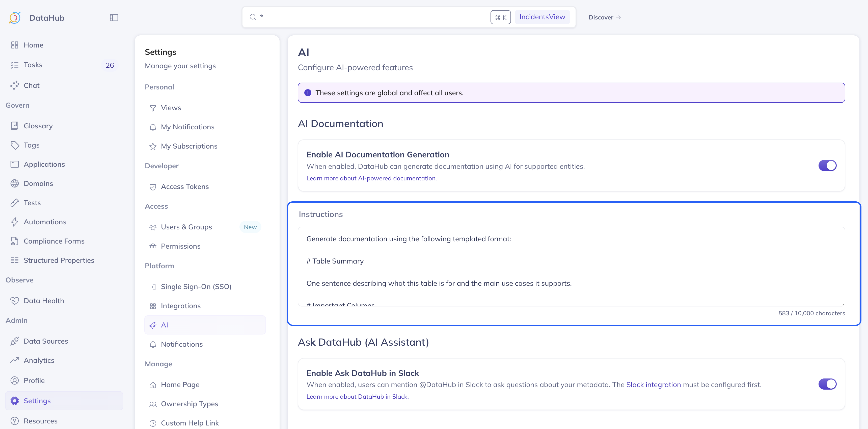Click the Data Sources plug icon

(x=14, y=341)
